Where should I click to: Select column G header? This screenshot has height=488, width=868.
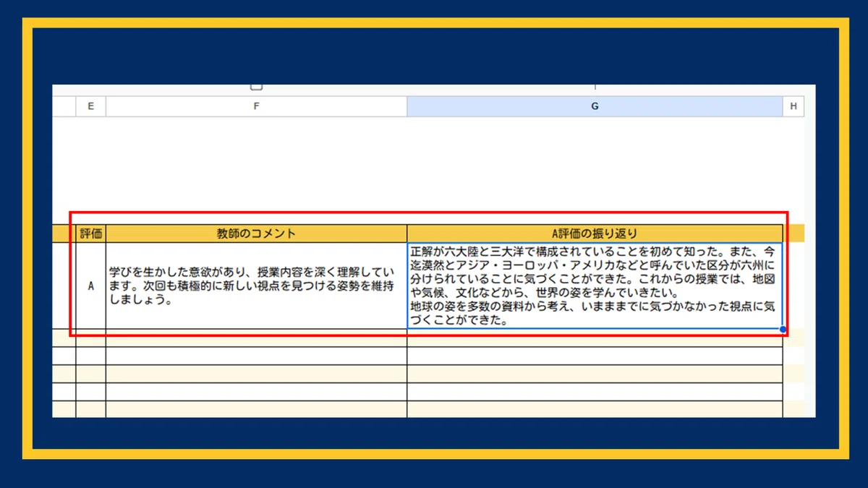(595, 106)
